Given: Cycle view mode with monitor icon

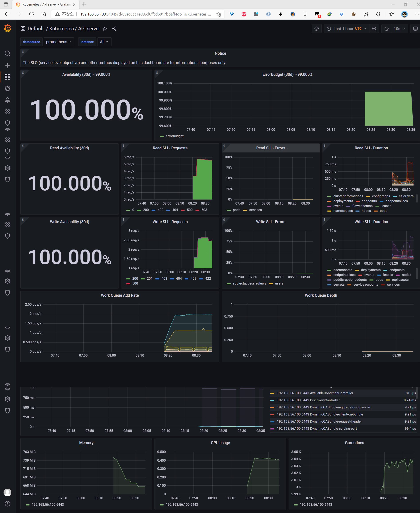Looking at the screenshot, I should [415, 29].
